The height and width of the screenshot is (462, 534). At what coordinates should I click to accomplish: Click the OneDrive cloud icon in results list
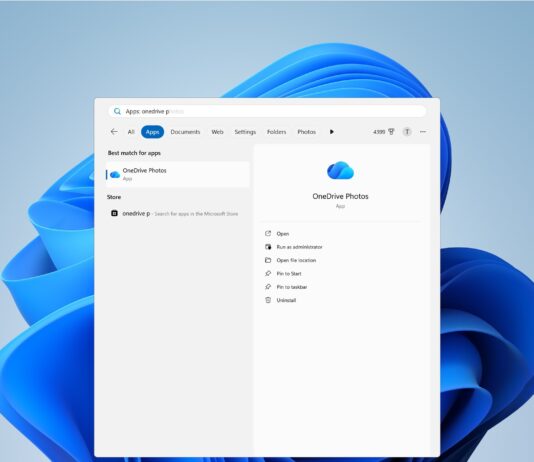(115, 175)
